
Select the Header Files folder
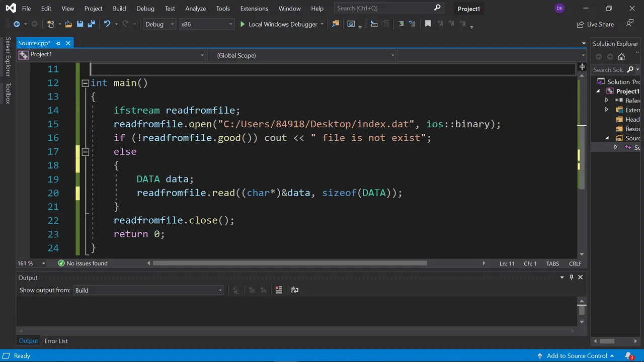tap(629, 120)
